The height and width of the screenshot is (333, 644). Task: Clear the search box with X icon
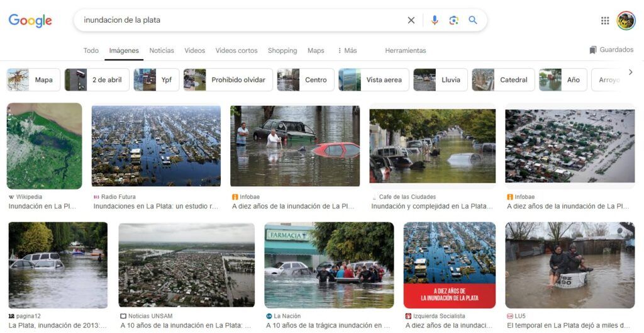[411, 20]
